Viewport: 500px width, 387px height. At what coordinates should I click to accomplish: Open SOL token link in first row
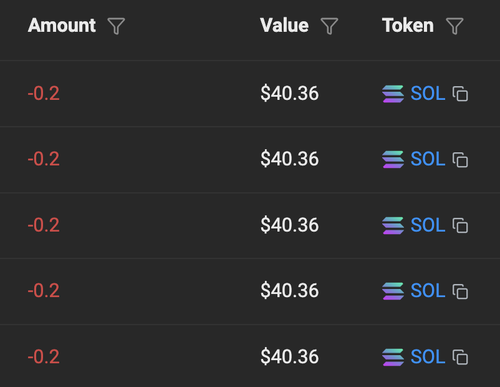click(428, 93)
